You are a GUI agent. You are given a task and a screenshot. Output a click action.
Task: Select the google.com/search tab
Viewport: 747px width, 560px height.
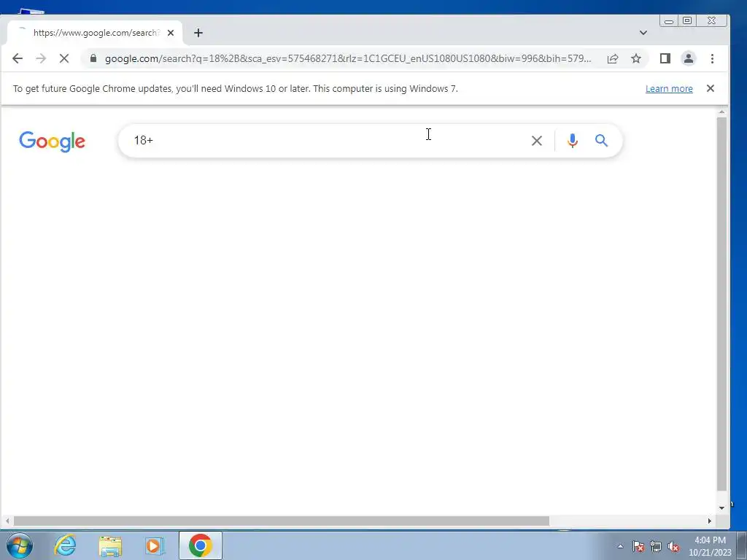tap(96, 33)
